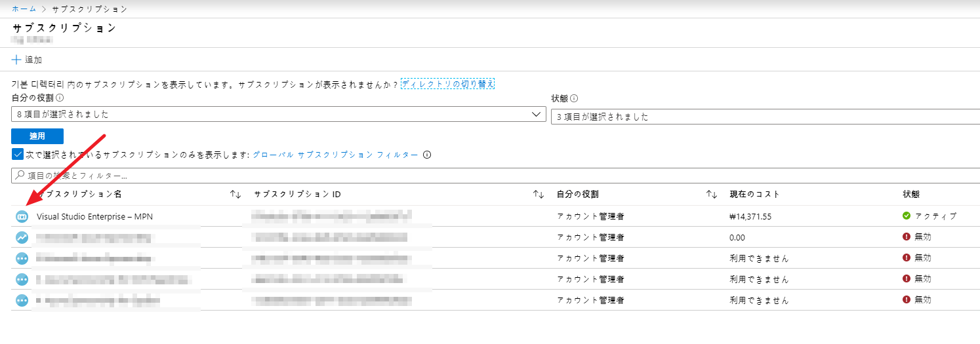Open the ディレクトリの切り替え link
980x344 pixels.
(447, 84)
